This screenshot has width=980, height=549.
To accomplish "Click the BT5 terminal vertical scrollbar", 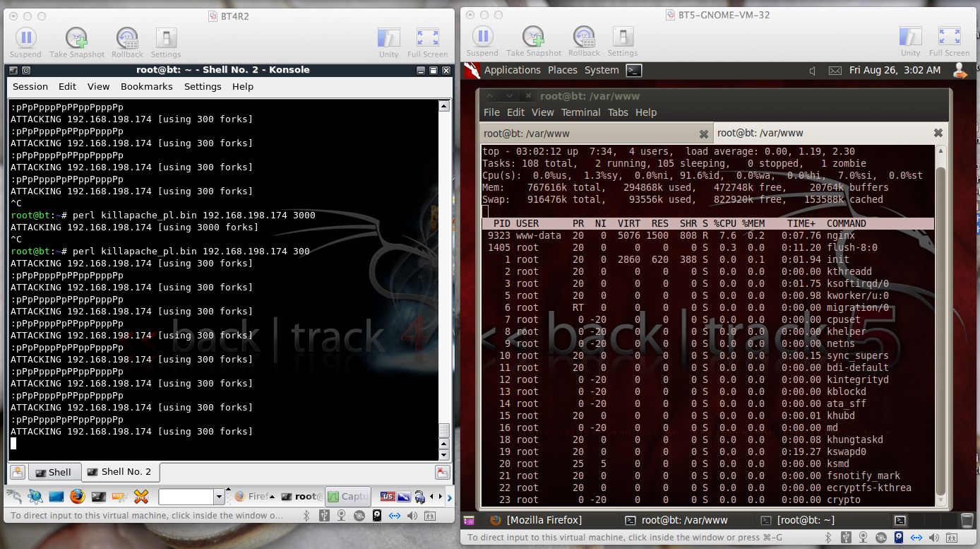I will (940, 331).
